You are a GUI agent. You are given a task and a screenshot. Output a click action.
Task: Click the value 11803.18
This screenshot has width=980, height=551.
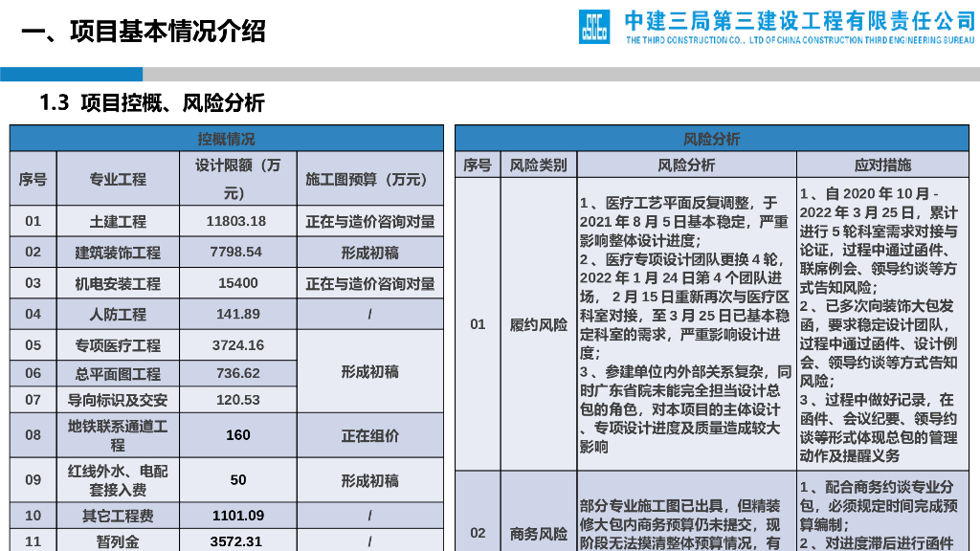[x=236, y=221]
